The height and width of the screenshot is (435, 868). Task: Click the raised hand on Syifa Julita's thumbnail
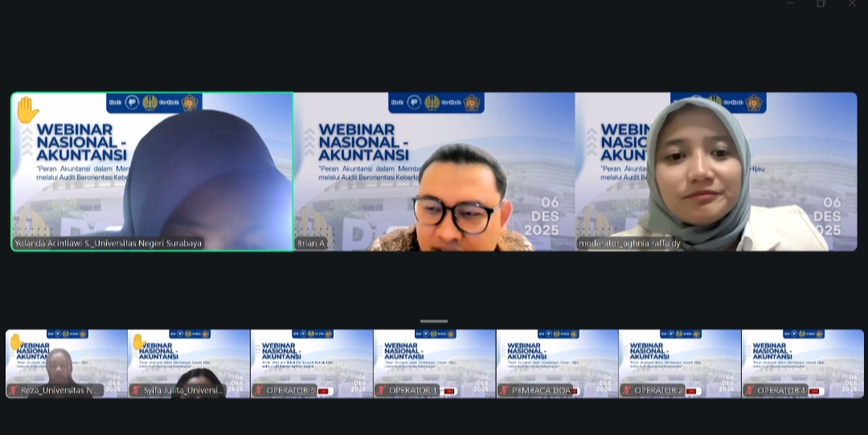(138, 342)
